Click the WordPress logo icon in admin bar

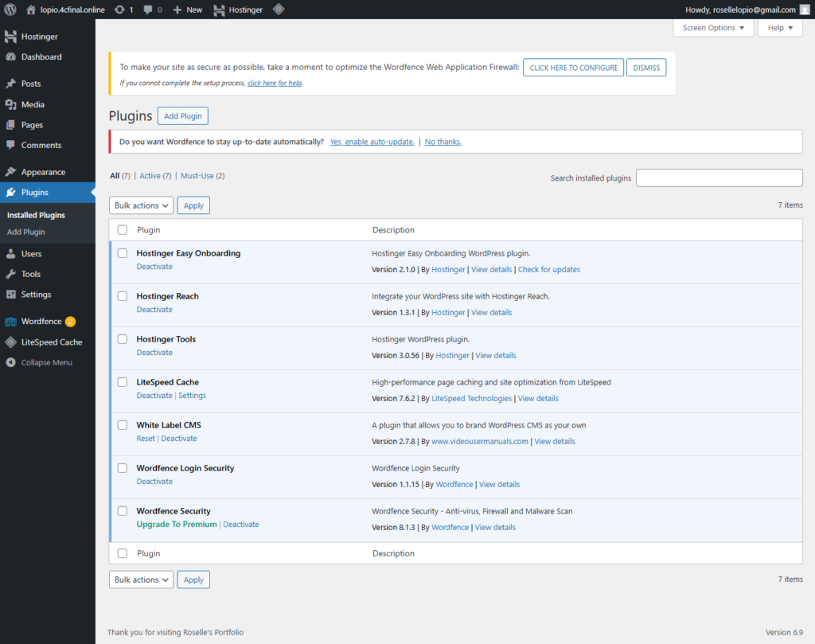click(10, 10)
